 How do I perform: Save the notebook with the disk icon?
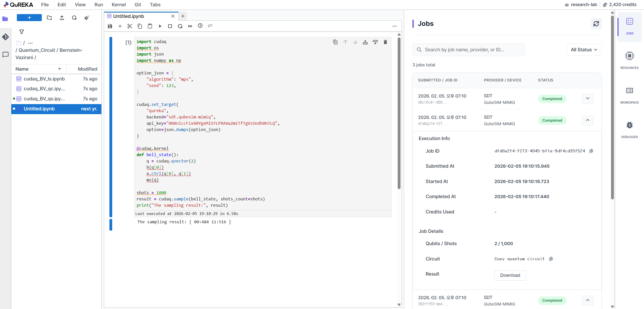(x=110, y=26)
